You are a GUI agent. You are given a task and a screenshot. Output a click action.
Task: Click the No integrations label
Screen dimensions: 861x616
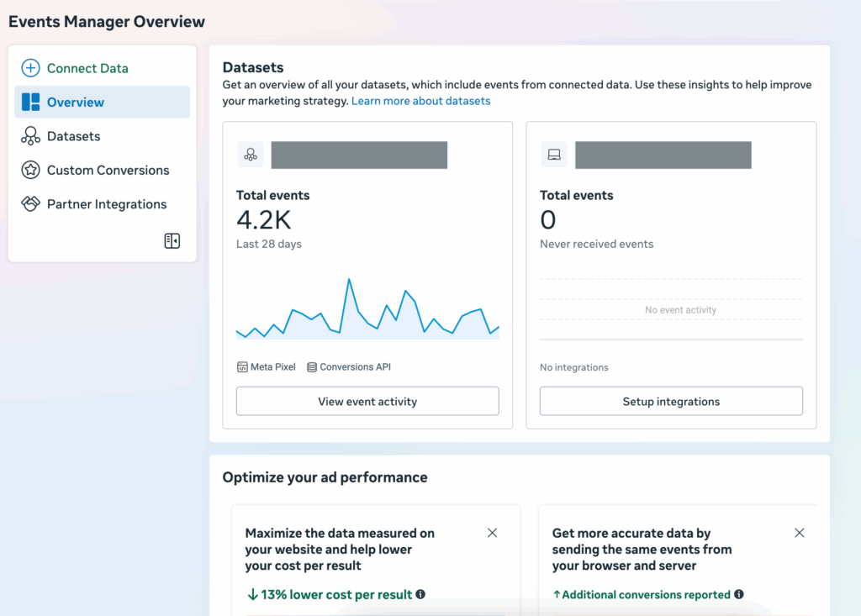click(x=573, y=367)
